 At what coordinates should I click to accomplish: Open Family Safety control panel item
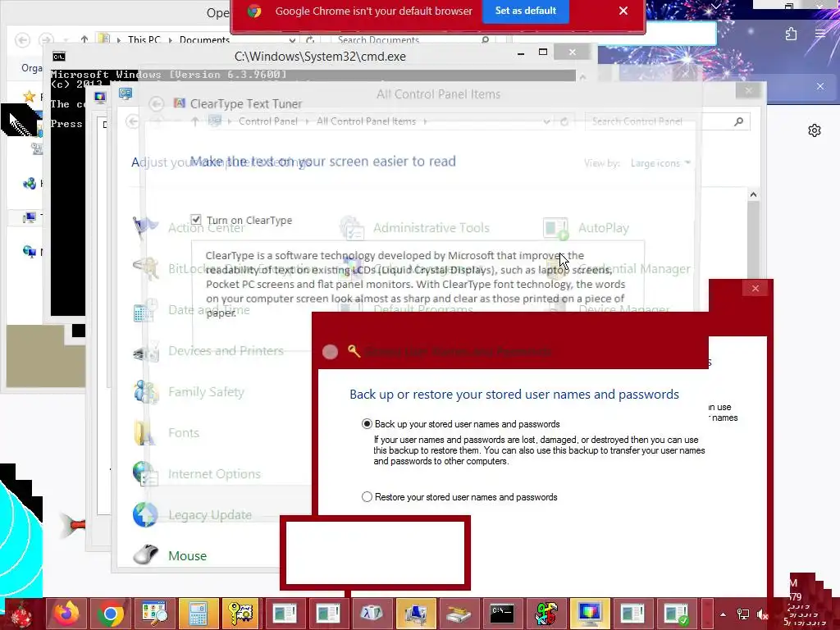(x=206, y=391)
